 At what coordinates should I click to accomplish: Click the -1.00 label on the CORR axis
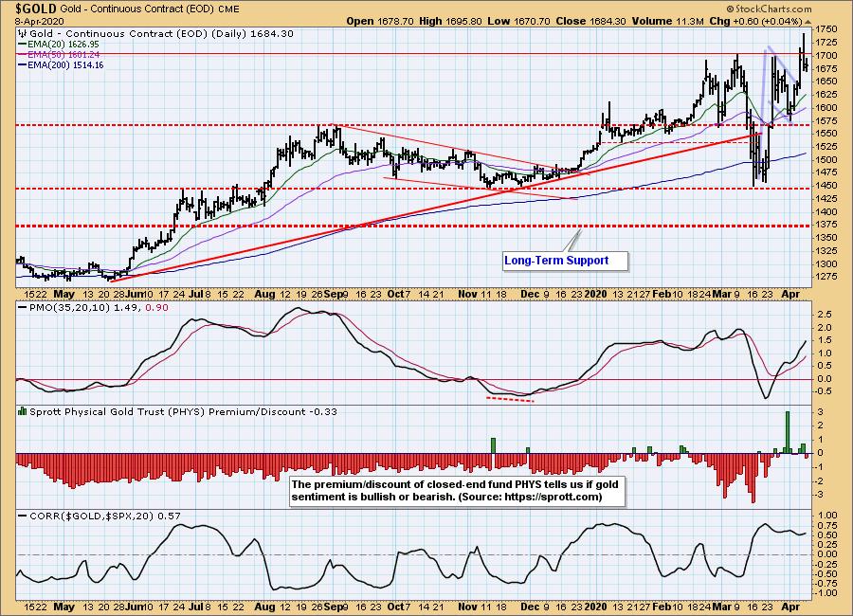tap(826, 593)
